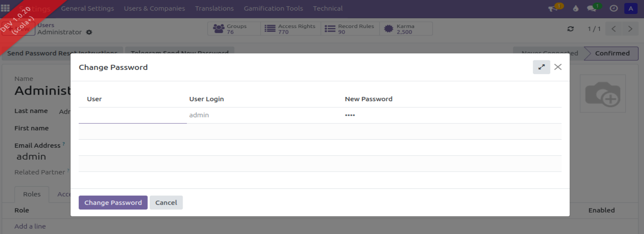Click the megaphone notifications icon

pyautogui.click(x=553, y=9)
